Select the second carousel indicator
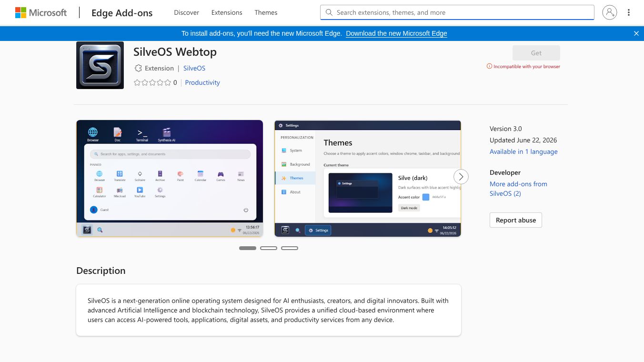 (269, 248)
